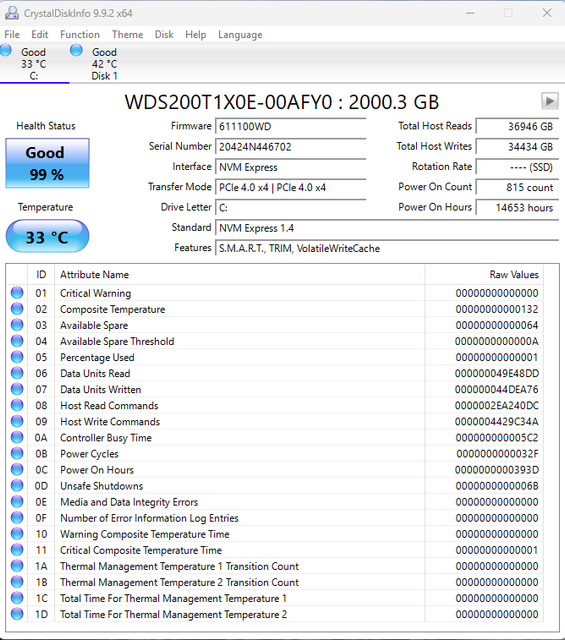Click status orb for Critical Warning row
Screen dimensions: 565x640
(17, 293)
